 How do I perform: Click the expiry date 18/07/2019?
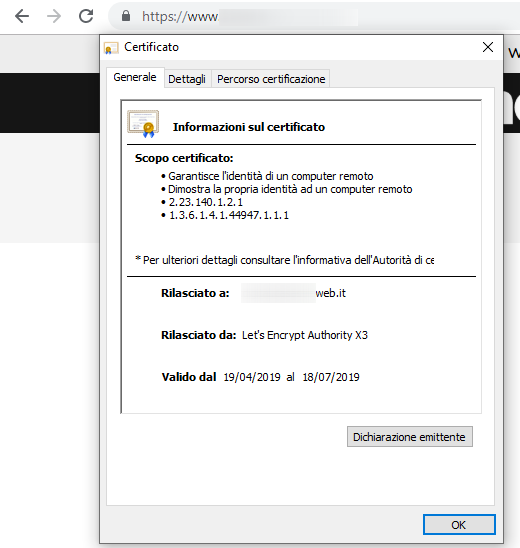click(x=331, y=377)
